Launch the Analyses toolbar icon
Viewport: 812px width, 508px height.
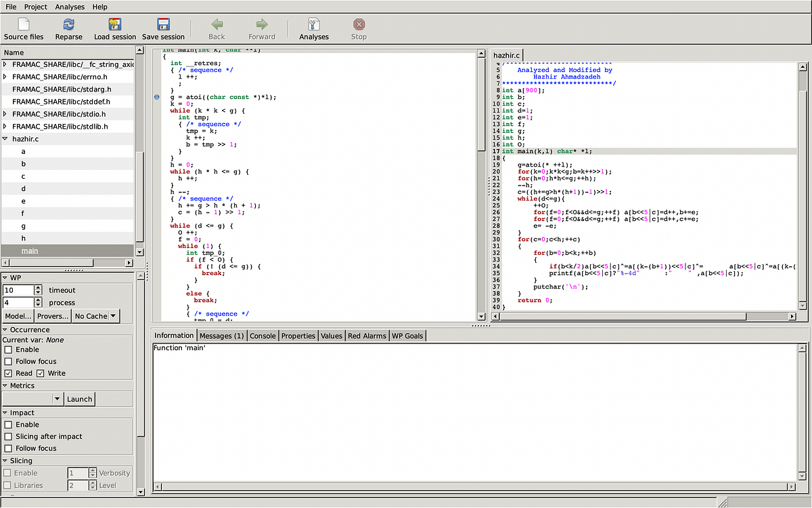pyautogui.click(x=314, y=25)
